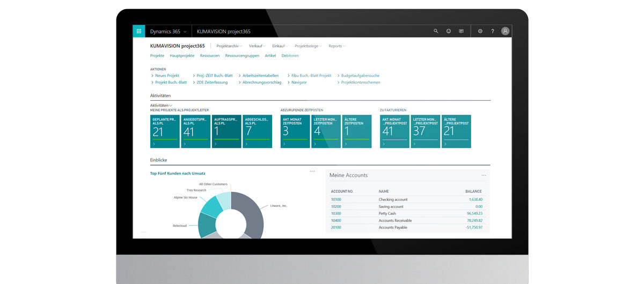The width and height of the screenshot is (644, 284).
Task: Click the Saving account name cell
Action: point(391,206)
